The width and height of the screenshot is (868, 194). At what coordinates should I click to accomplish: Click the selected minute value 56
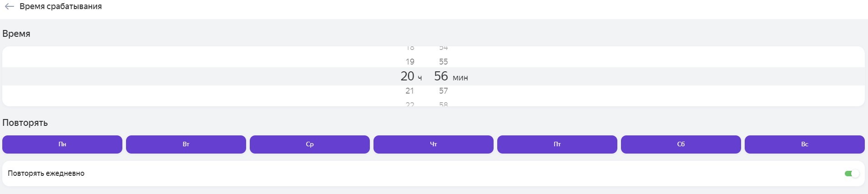pos(441,76)
